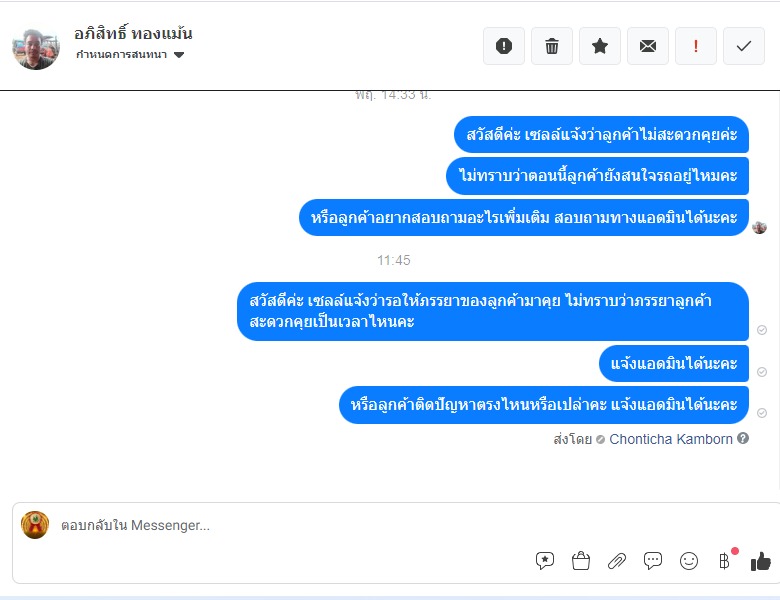Open อภิสิทธิ์ ทองแม้น profile picture
Image resolution: width=780 pixels, height=600 pixels.
coord(36,48)
